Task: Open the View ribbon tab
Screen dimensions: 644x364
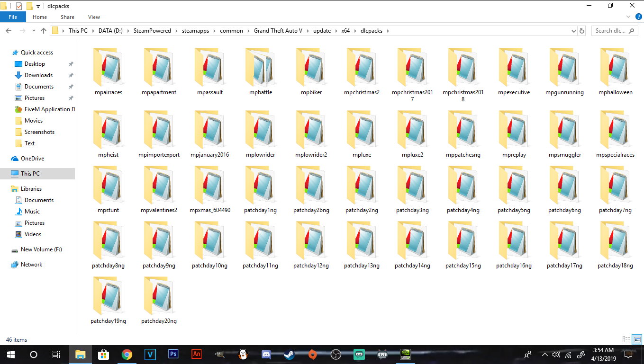Action: coord(94,17)
